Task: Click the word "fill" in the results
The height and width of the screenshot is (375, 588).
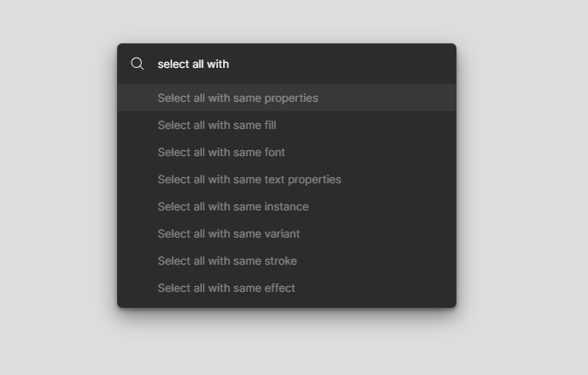Action: pos(270,125)
